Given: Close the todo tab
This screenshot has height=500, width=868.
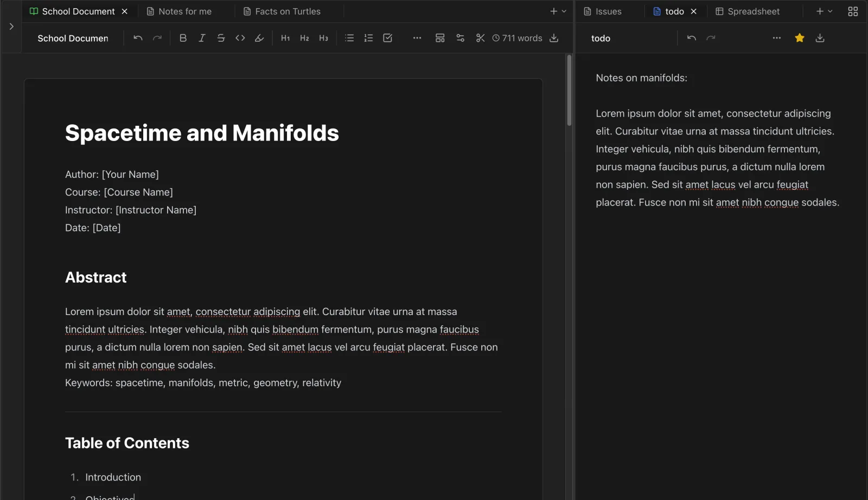Looking at the screenshot, I should tap(693, 11).
